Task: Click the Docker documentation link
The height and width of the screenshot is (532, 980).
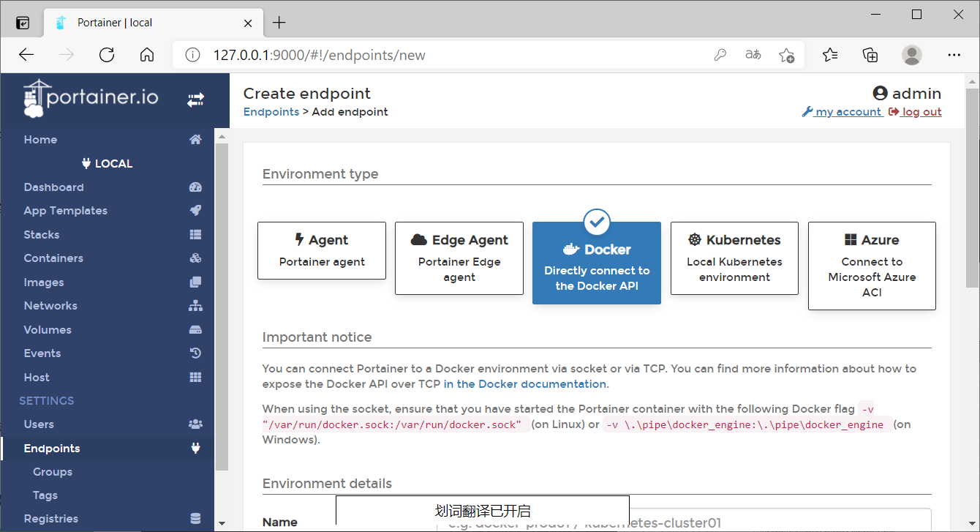Action: click(524, 384)
